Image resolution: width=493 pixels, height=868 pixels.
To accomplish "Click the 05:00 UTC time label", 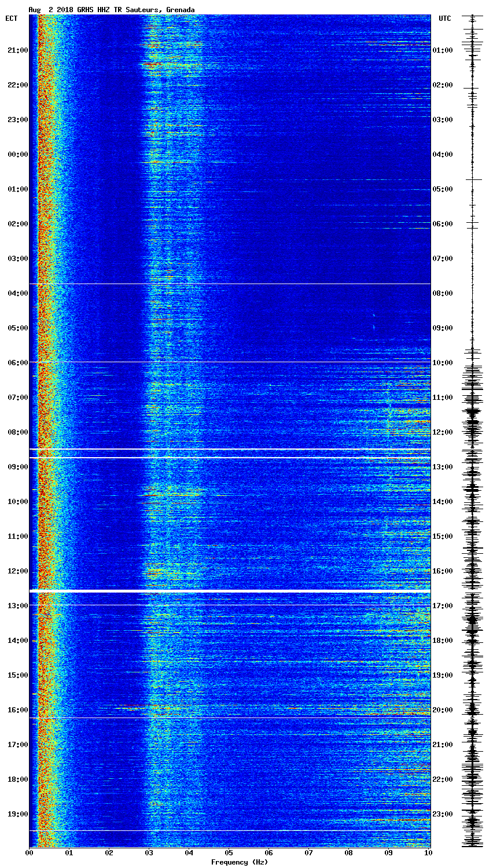I will click(x=443, y=189).
